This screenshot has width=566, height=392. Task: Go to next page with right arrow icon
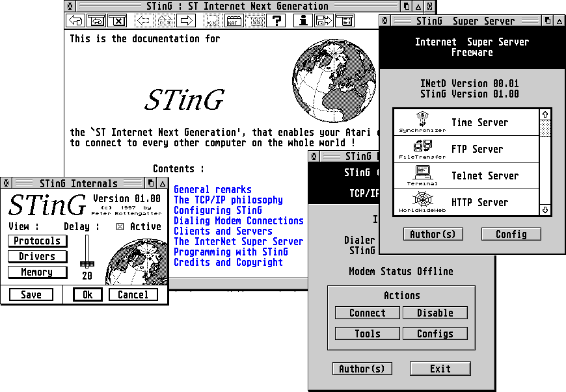[x=186, y=21]
